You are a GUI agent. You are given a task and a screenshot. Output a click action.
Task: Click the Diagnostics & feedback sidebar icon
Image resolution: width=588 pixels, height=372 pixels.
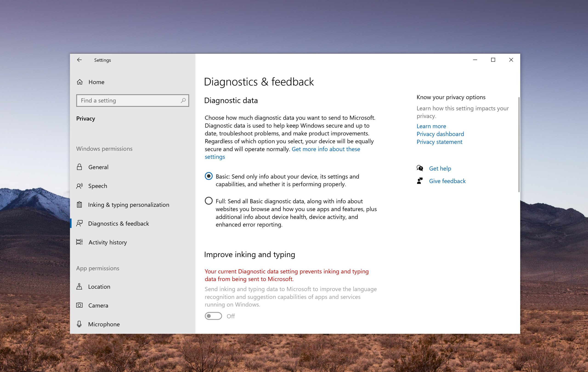tap(79, 223)
